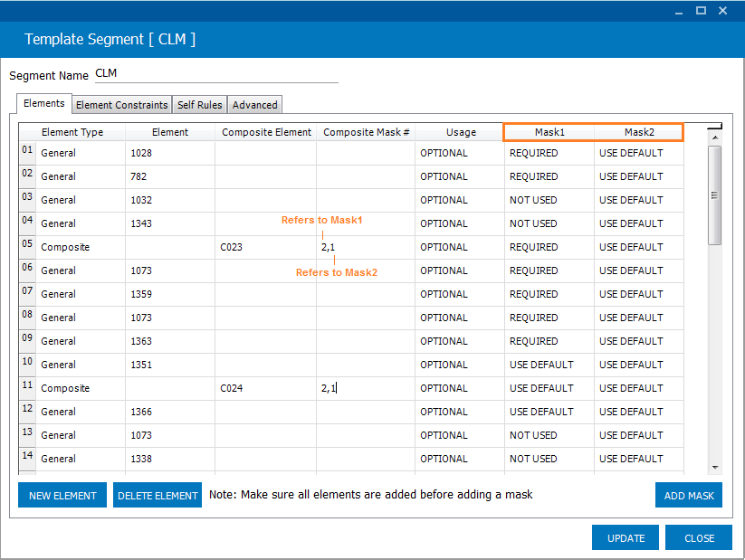
Task: Click element 1343 cell in row 04
Action: point(170,223)
